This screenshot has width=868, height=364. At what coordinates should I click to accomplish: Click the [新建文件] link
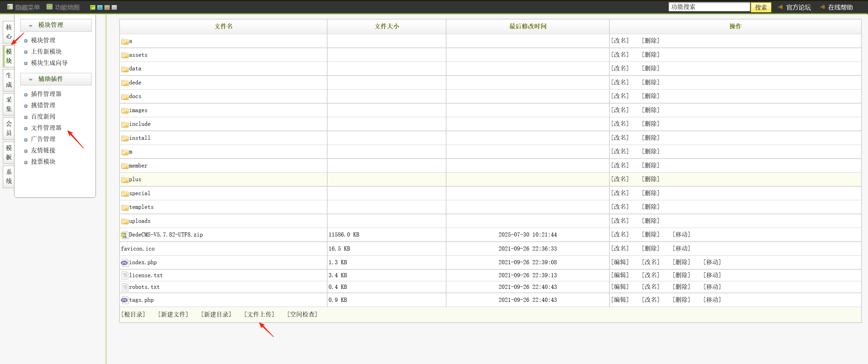click(173, 314)
